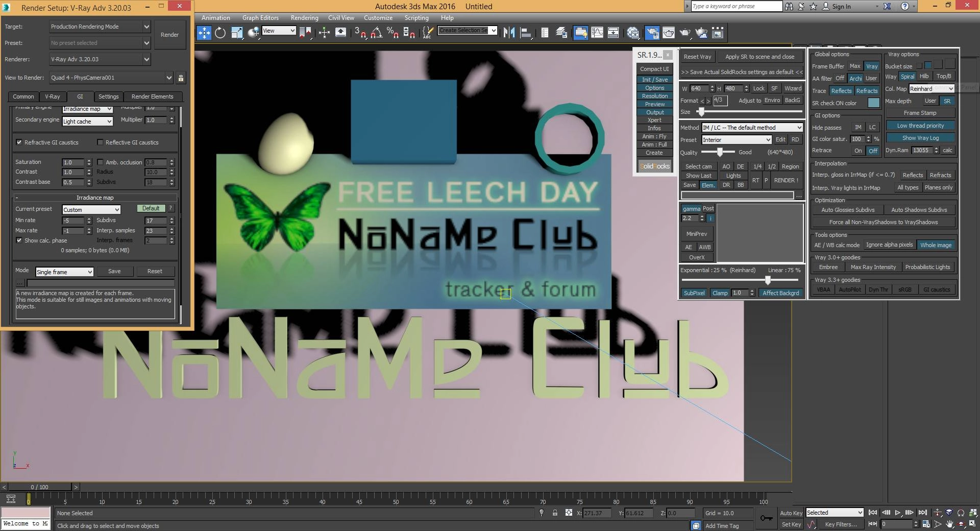Open the Graph Editors menu
Screen dimensions: 980x531
tap(260, 18)
